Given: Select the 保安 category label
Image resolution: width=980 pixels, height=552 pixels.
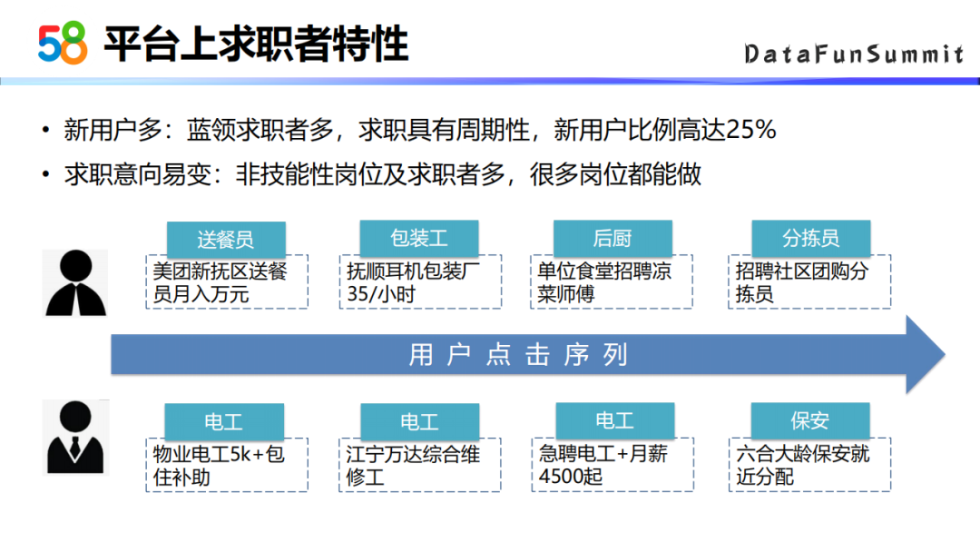Looking at the screenshot, I should [x=810, y=420].
